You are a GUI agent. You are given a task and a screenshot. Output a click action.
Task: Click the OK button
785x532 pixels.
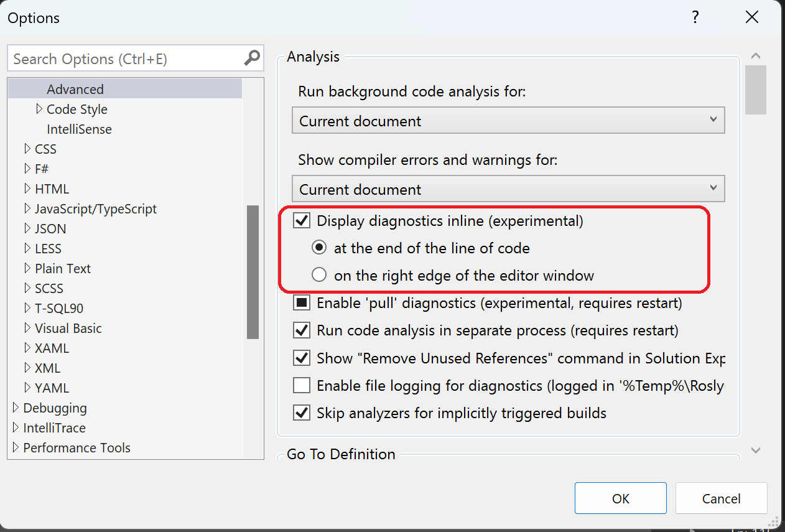pyautogui.click(x=620, y=498)
